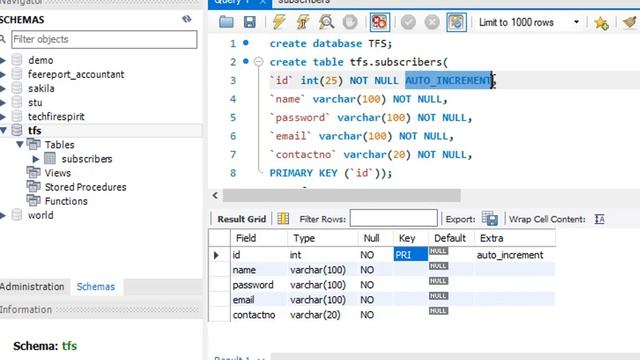Select the techfirespirit schema name
Screen dimensions: 640x360
(56, 116)
